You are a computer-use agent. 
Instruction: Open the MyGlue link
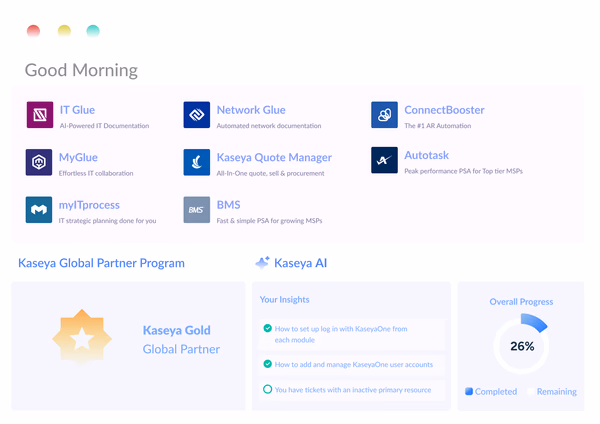click(x=78, y=157)
